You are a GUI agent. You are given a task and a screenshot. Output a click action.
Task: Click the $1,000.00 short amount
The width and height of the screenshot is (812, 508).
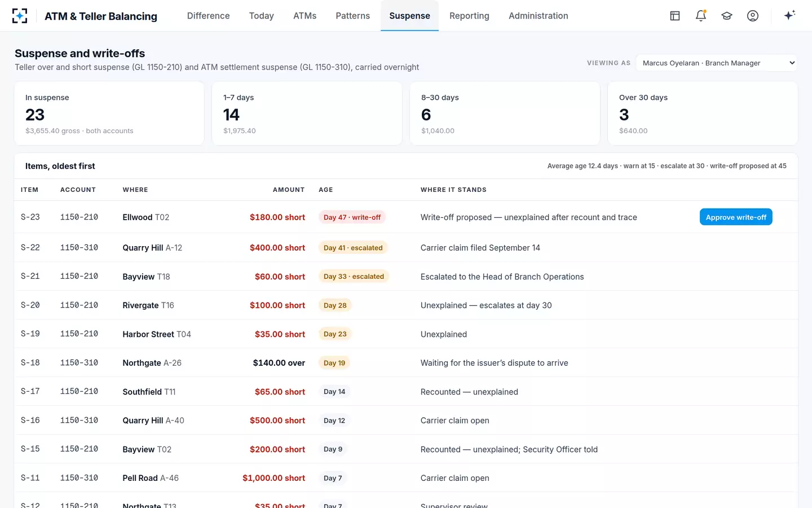click(x=274, y=478)
